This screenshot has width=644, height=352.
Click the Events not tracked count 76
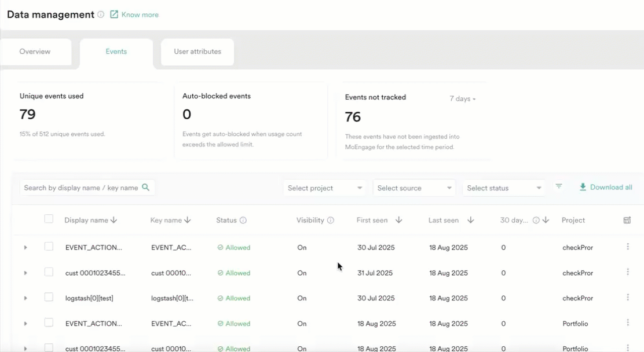pyautogui.click(x=353, y=117)
